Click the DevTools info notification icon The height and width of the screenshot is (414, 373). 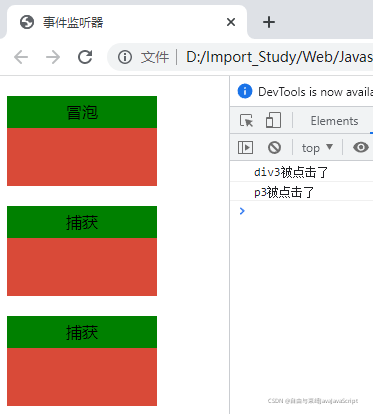click(245, 91)
